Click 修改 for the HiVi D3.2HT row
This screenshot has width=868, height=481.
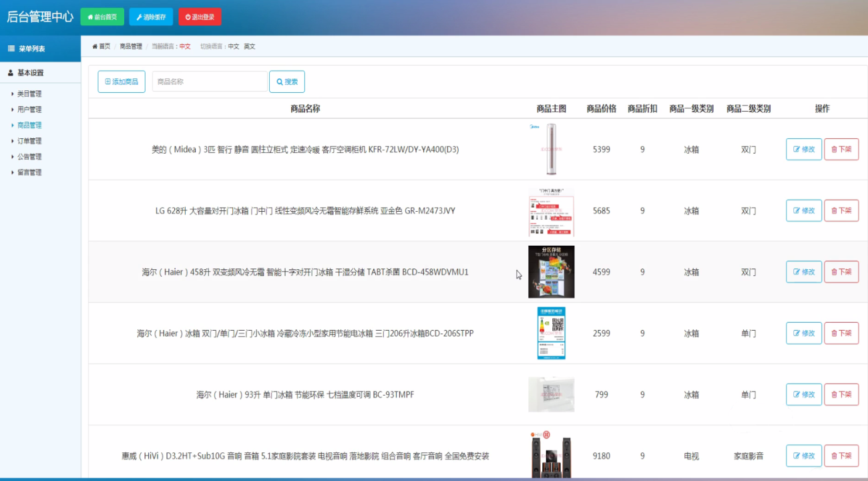pos(804,456)
